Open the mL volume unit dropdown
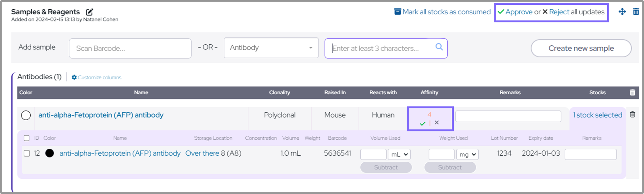The height and width of the screenshot is (194, 644). 399,154
